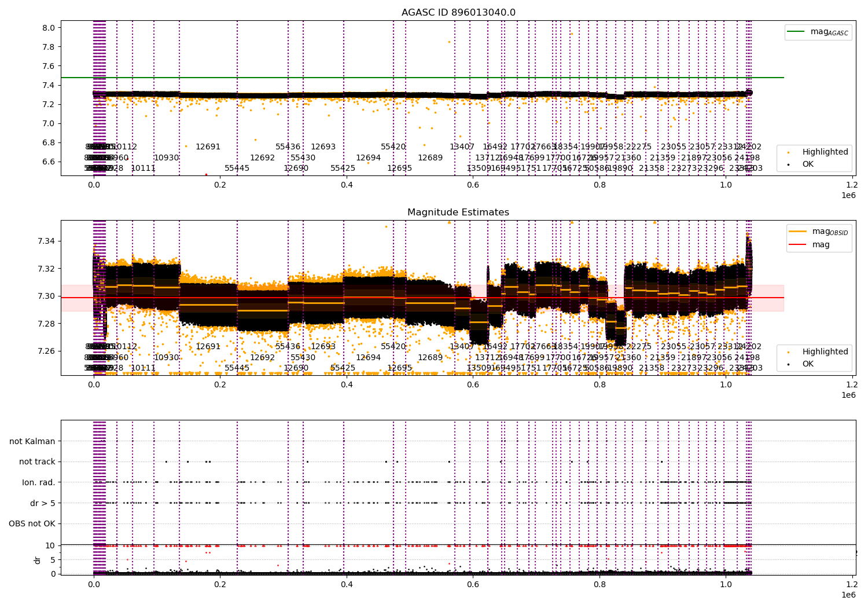Click obsid label 12689 in middle plot
The width and height of the screenshot is (868, 608).
pos(431,357)
